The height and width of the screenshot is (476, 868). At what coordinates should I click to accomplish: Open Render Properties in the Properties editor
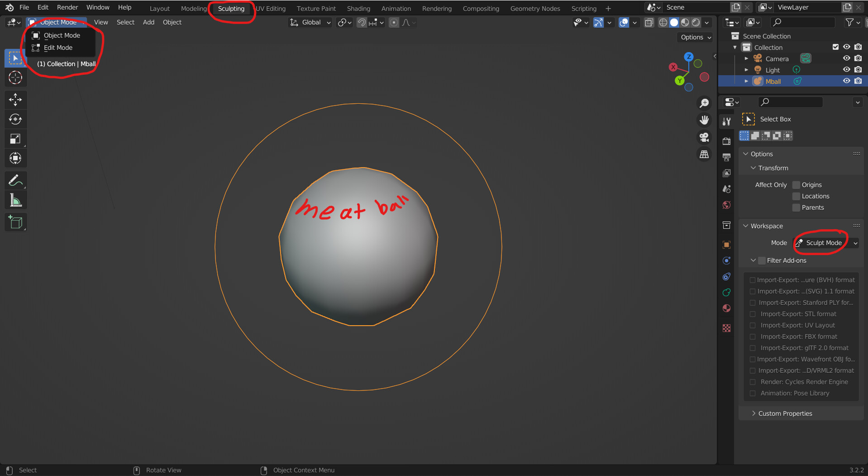click(726, 141)
